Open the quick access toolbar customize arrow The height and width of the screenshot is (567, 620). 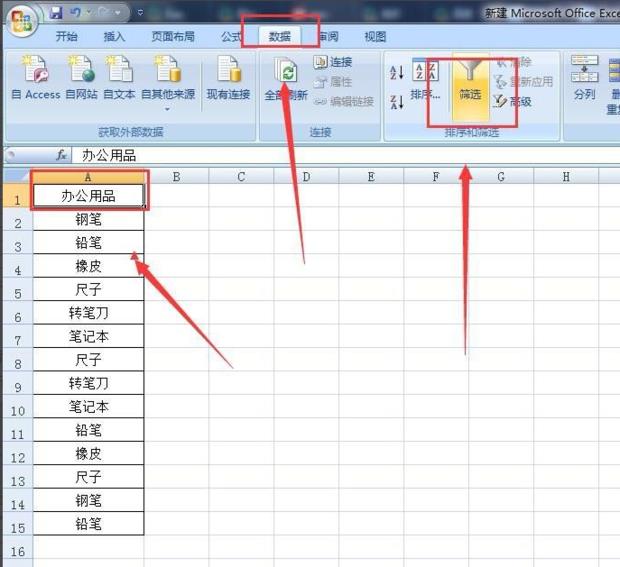click(140, 14)
